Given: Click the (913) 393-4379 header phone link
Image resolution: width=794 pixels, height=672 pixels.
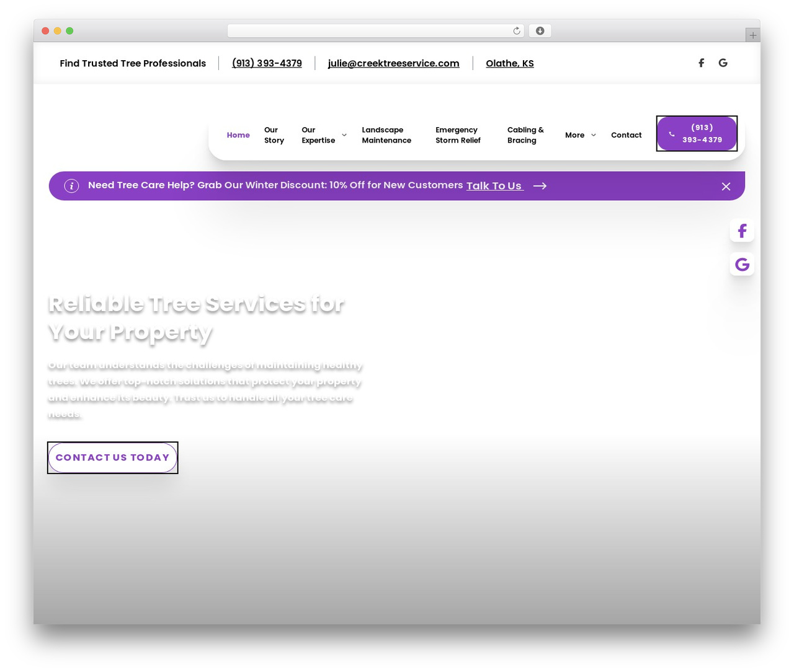Looking at the screenshot, I should (x=267, y=63).
